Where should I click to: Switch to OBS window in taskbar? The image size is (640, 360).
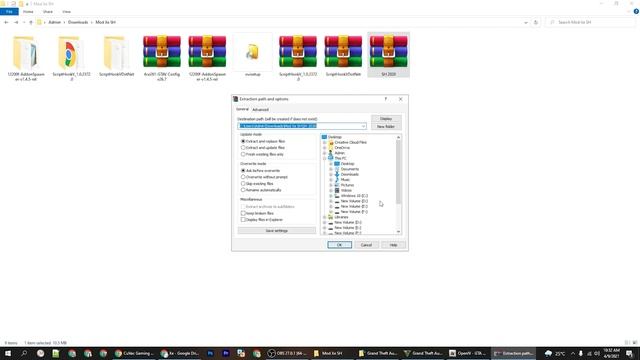coord(287,353)
